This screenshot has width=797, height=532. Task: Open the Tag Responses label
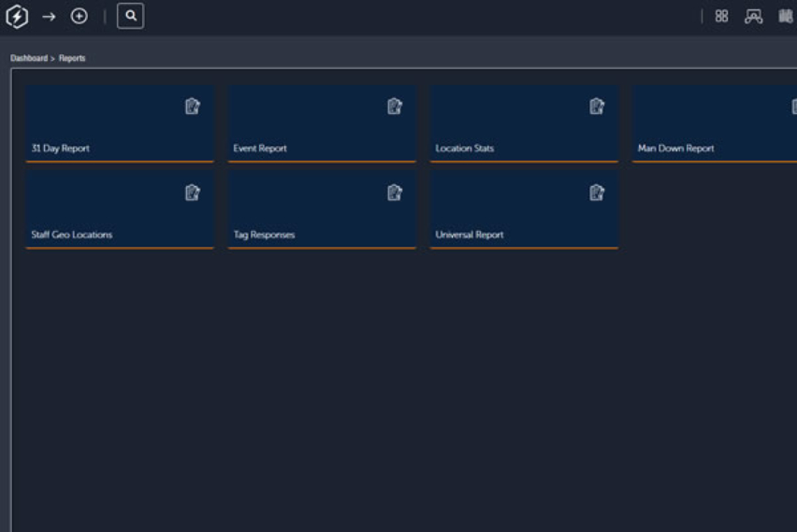point(264,235)
